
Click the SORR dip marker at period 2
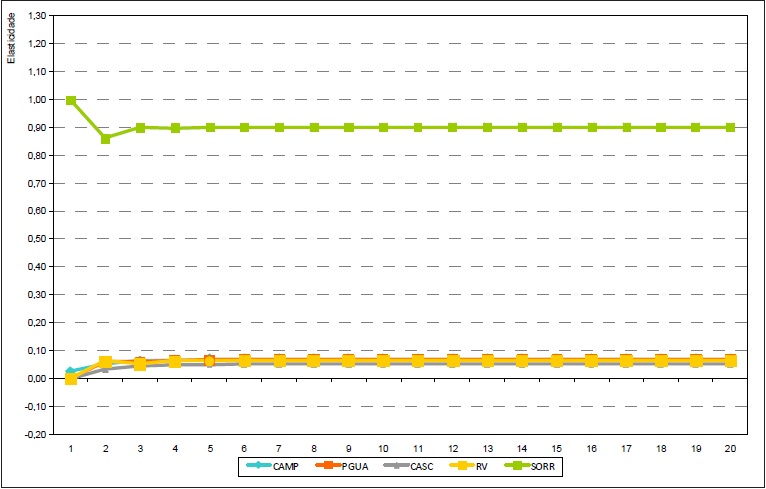tap(106, 138)
